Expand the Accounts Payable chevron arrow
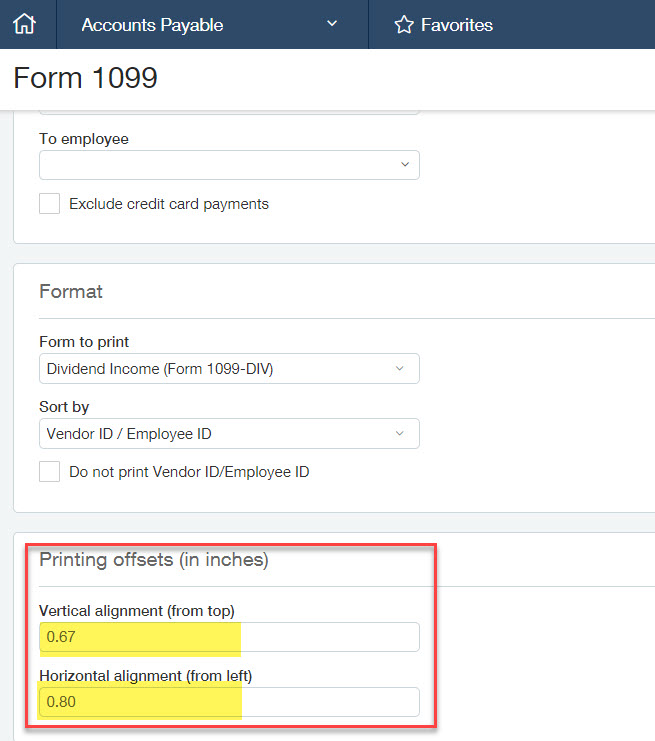 pos(332,24)
